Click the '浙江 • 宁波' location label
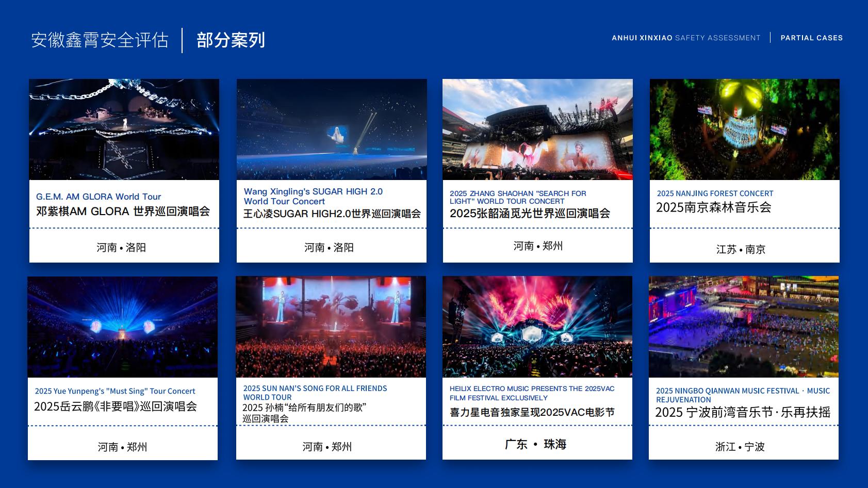 point(740,447)
